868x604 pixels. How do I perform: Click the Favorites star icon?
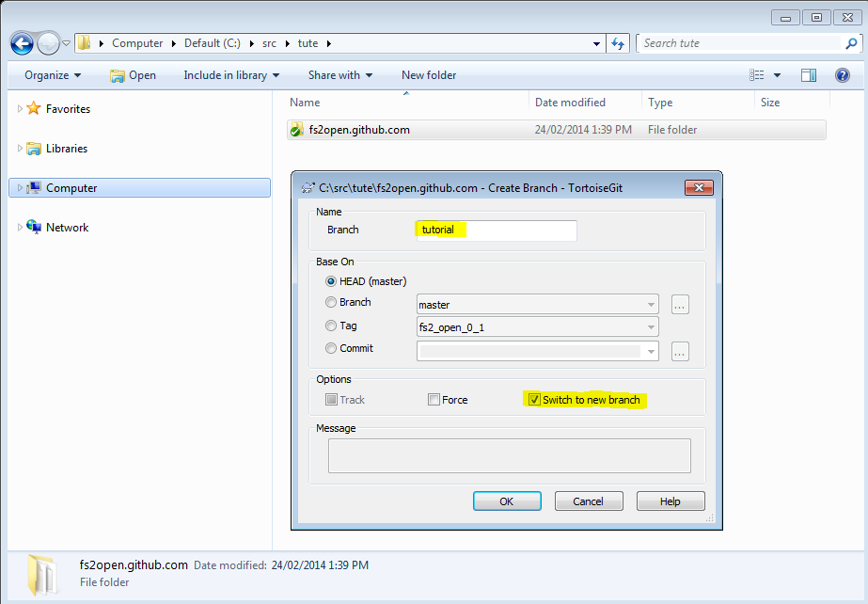[x=34, y=109]
